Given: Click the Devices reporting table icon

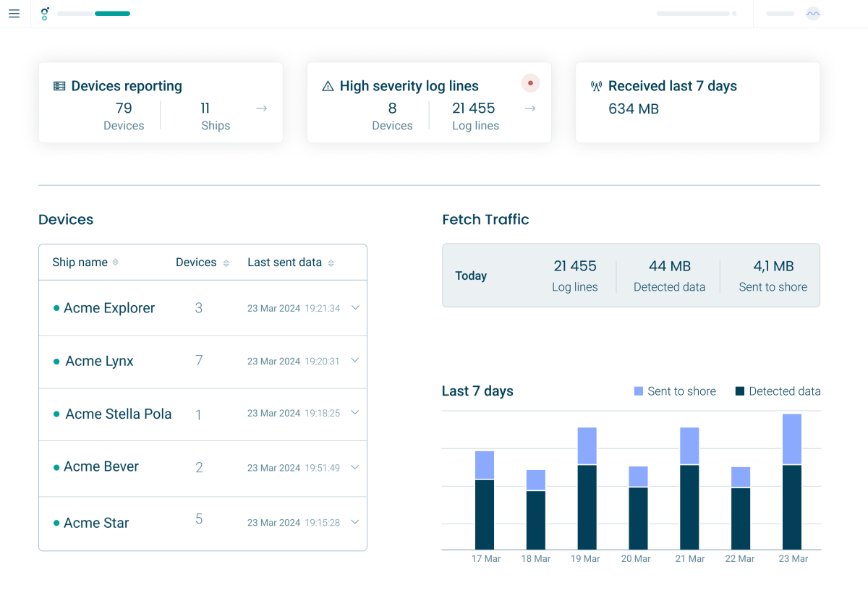Looking at the screenshot, I should coord(59,85).
